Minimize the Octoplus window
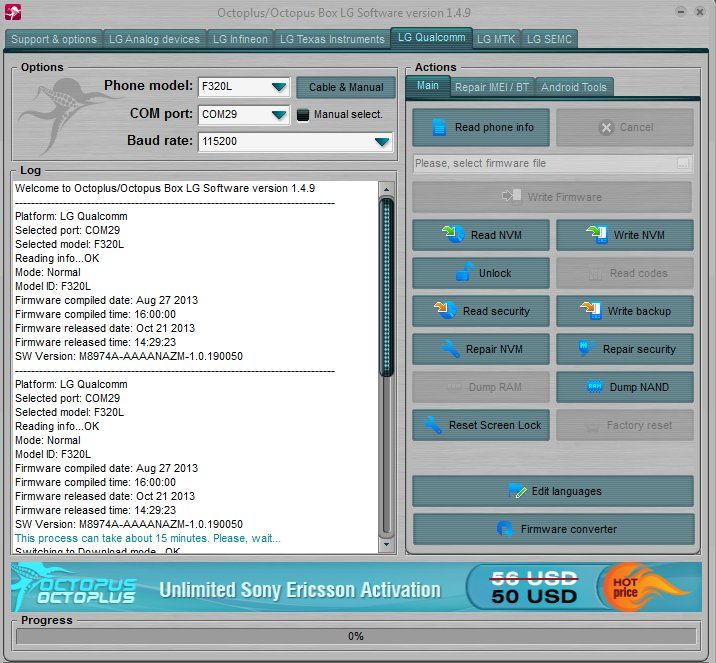This screenshot has width=716, height=663. click(680, 12)
